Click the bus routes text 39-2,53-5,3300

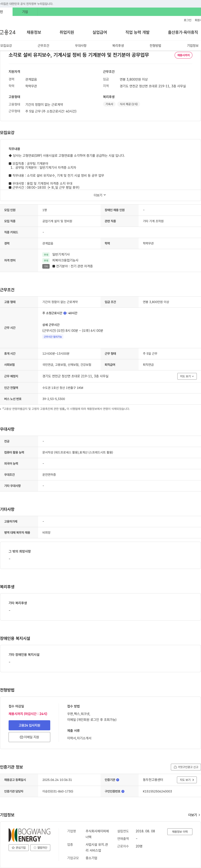tap(54, 399)
